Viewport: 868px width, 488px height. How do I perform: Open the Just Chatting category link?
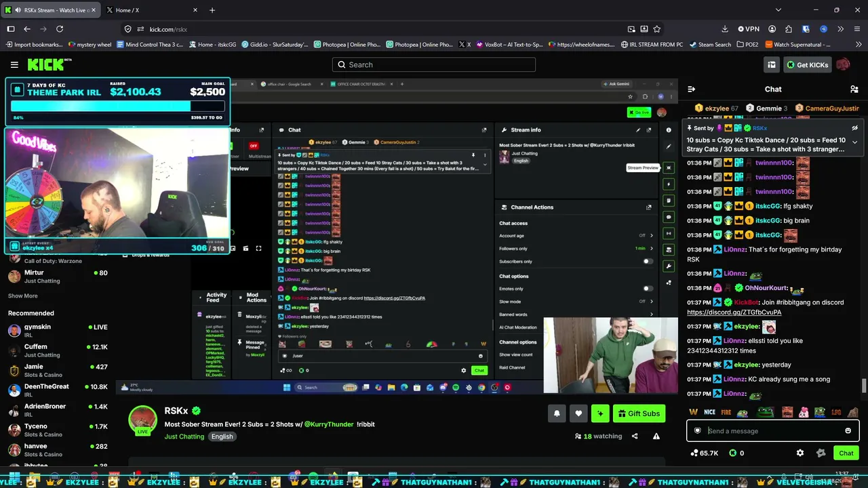[184, 436]
